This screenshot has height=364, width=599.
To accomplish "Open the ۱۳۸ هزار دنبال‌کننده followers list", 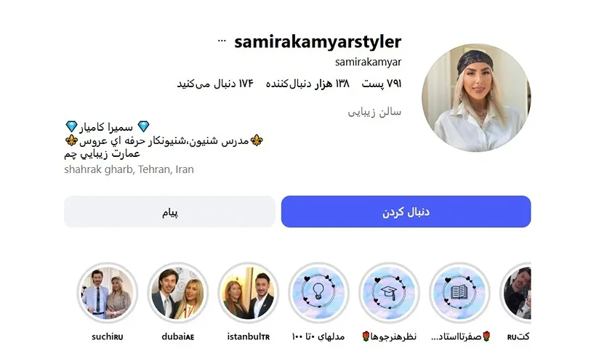I will pyautogui.click(x=307, y=84).
